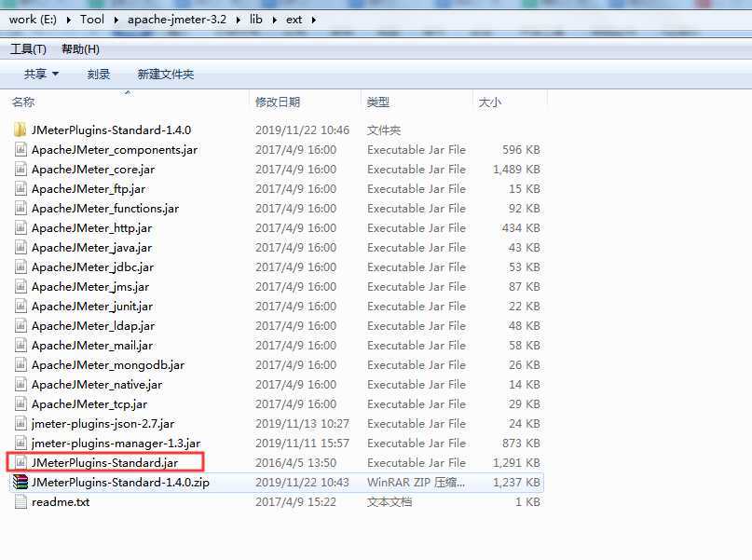Expand the arrow after ext breadcrumb
The width and height of the screenshot is (752, 560).
(x=314, y=20)
